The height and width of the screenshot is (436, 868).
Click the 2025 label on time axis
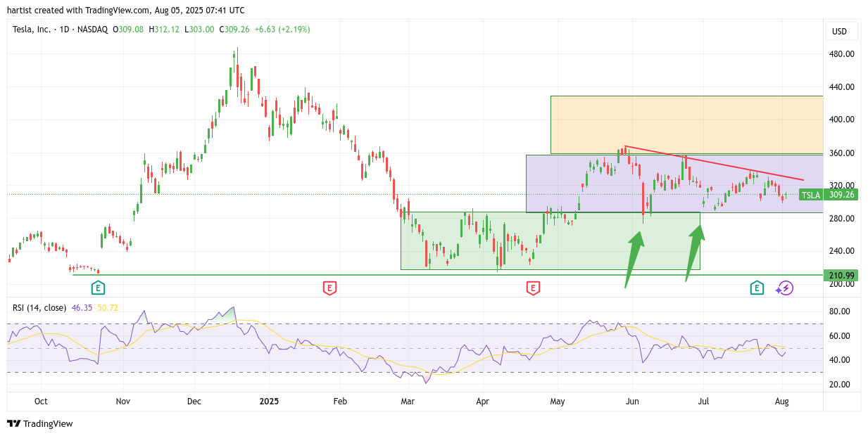click(269, 402)
